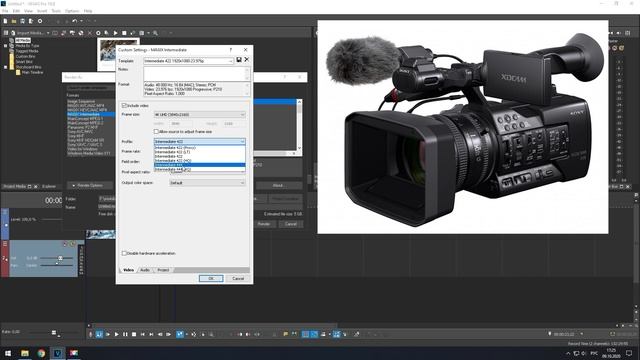Open the Output color space dropdown
The width and height of the screenshot is (640, 360).
tap(242, 183)
